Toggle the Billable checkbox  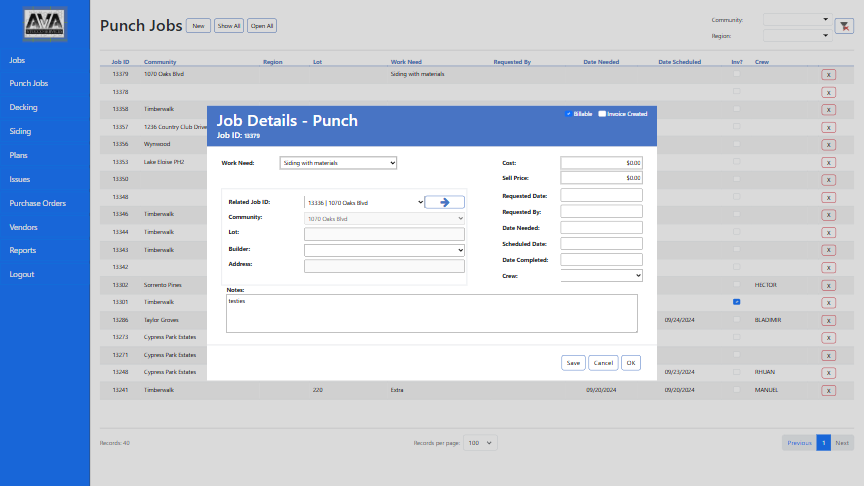569,114
